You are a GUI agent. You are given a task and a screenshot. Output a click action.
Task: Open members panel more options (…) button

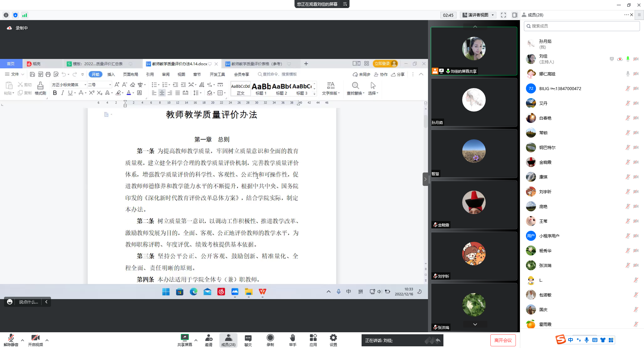coord(626,15)
